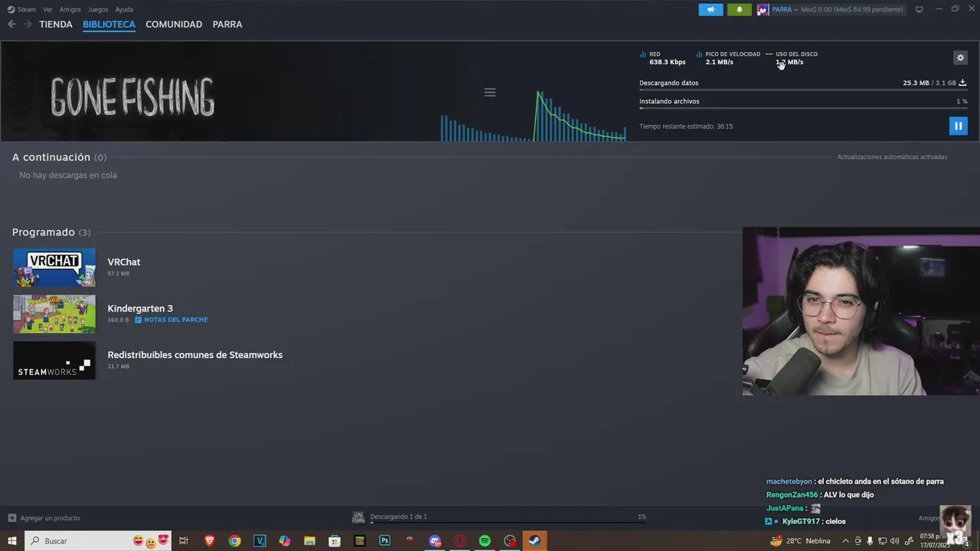The image size is (980, 551).
Task: Go forward with the right arrow
Action: (28, 24)
